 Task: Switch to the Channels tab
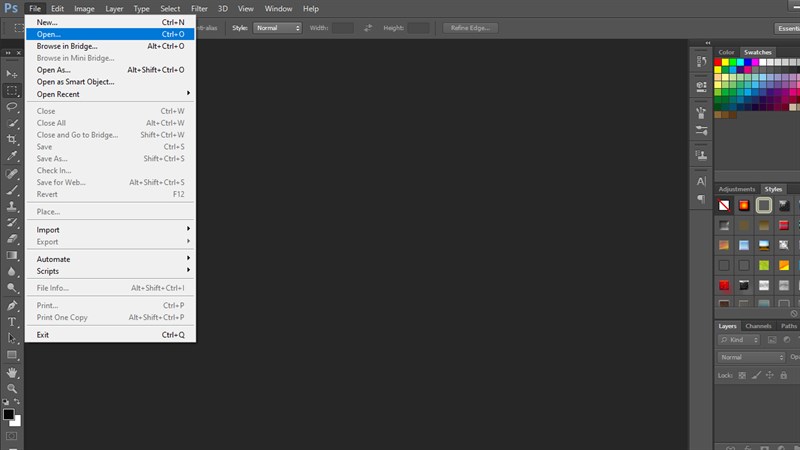758,326
